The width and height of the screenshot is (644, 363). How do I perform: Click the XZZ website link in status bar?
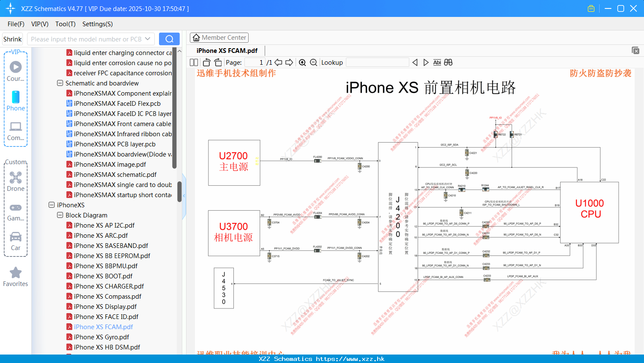(350, 359)
